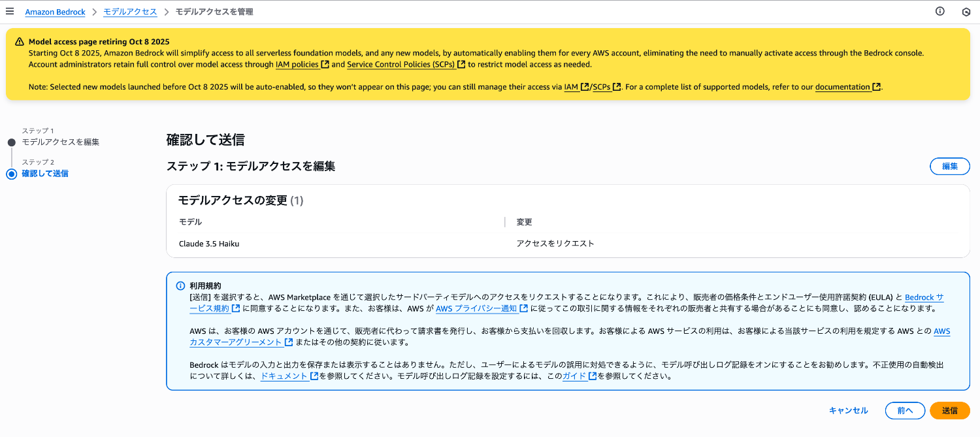The image size is (980, 437).
Task: Click the 変更 column header
Action: [x=524, y=222]
